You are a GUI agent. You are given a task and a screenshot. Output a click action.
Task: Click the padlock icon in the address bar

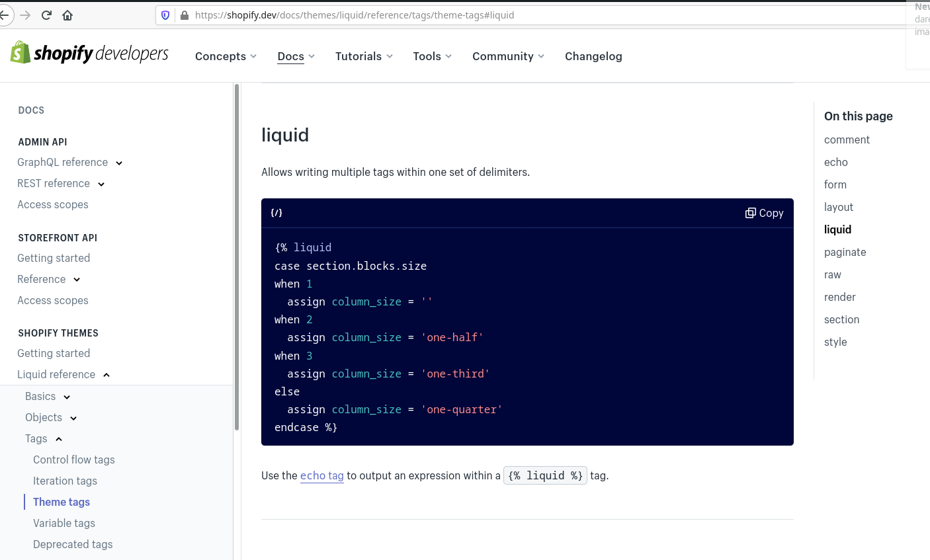pos(186,15)
